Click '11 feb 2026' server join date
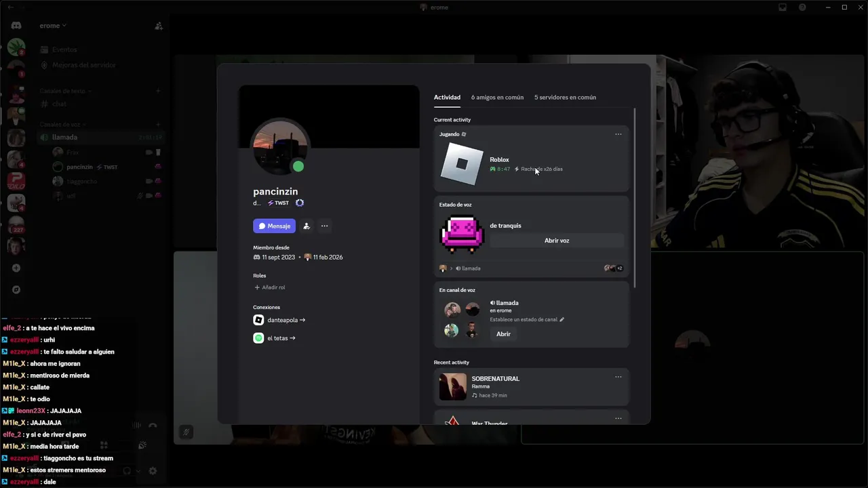 pos(328,258)
